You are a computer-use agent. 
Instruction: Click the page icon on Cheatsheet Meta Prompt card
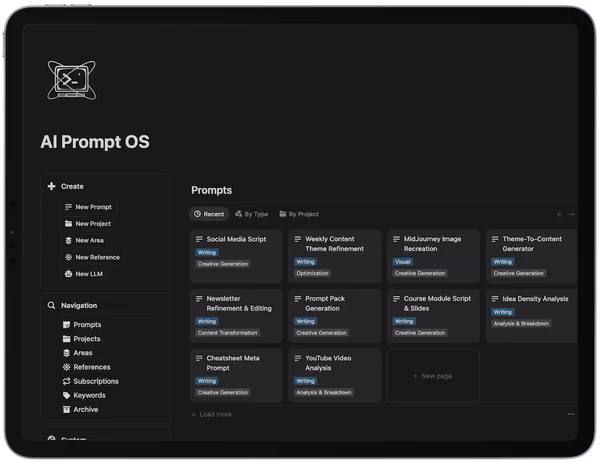click(x=199, y=358)
